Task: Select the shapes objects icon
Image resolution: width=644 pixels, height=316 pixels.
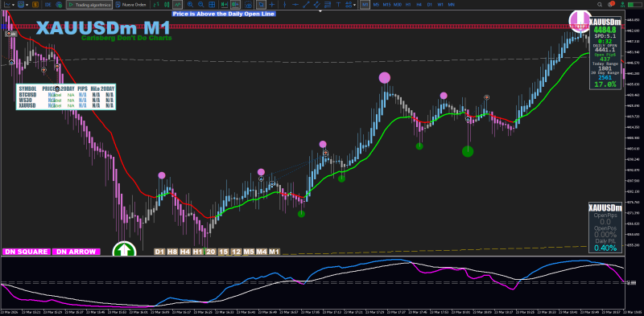Action: (349, 5)
